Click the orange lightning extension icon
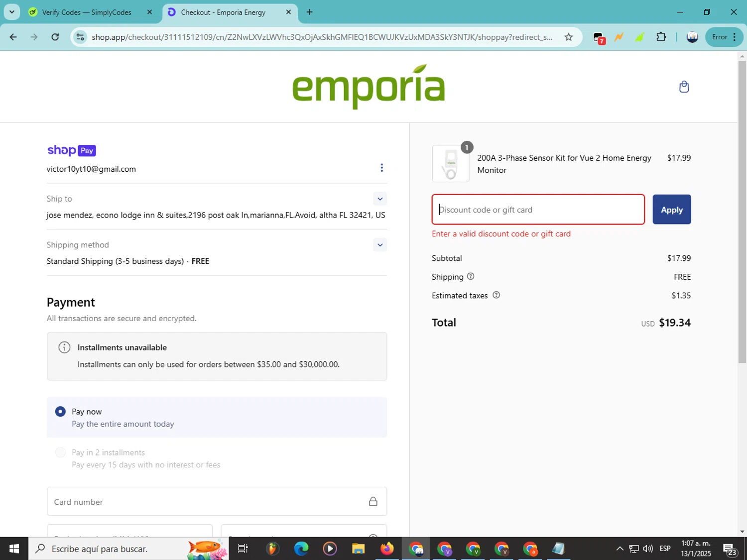Viewport: 747px width, 560px height. (619, 37)
